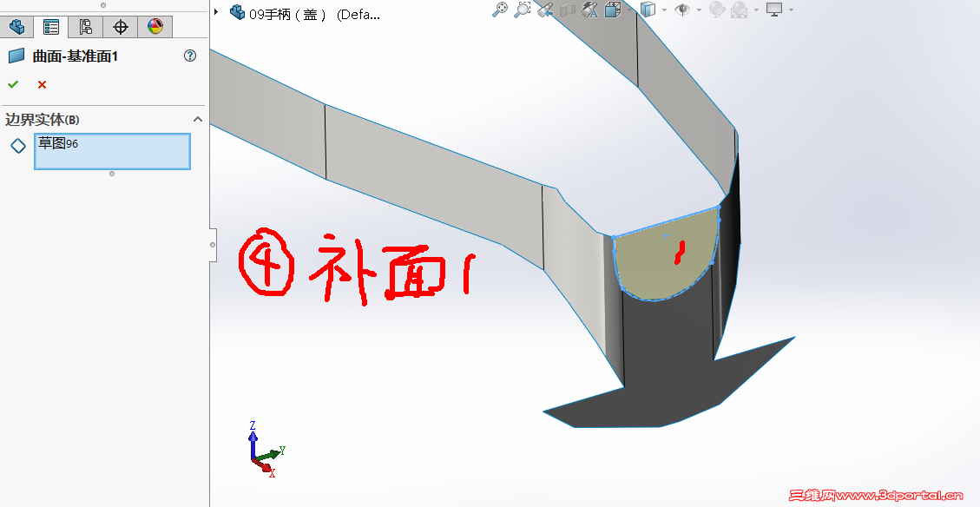Viewport: 980px width, 507px height.
Task: Cancel the feature with the red X
Action: click(x=42, y=84)
